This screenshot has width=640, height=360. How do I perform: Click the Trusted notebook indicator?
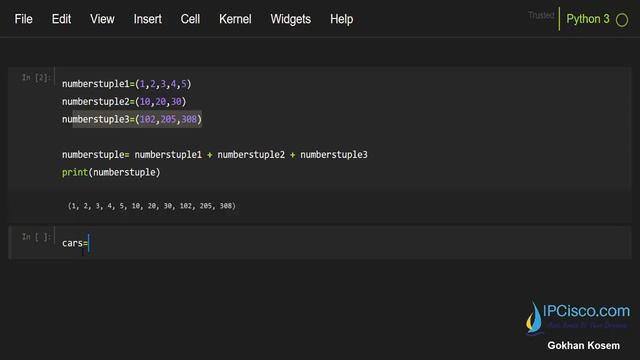541,16
